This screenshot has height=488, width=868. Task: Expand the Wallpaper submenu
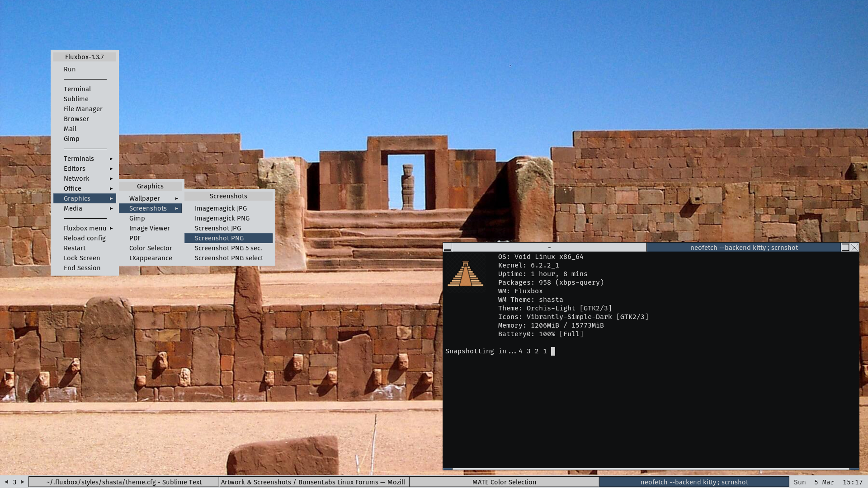[150, 198]
